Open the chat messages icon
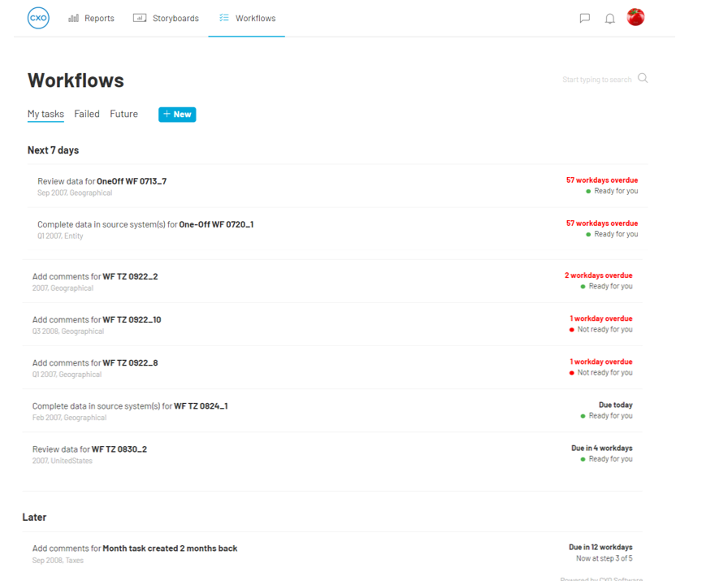Viewport: 728px width, 581px height. click(x=585, y=18)
